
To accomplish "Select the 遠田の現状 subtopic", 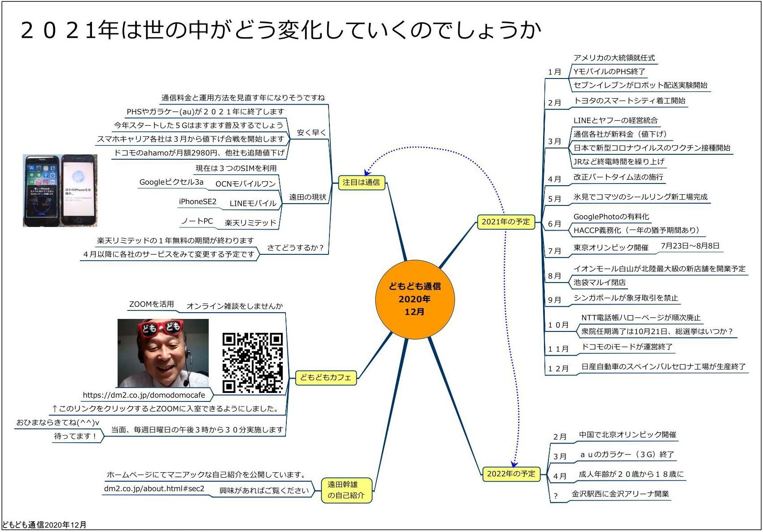I will pyautogui.click(x=307, y=197).
